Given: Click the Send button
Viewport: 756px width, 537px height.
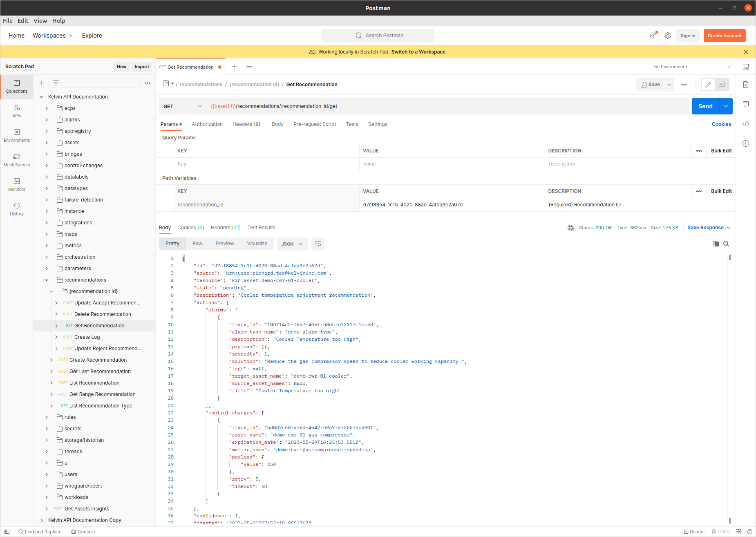Looking at the screenshot, I should pyautogui.click(x=705, y=106).
